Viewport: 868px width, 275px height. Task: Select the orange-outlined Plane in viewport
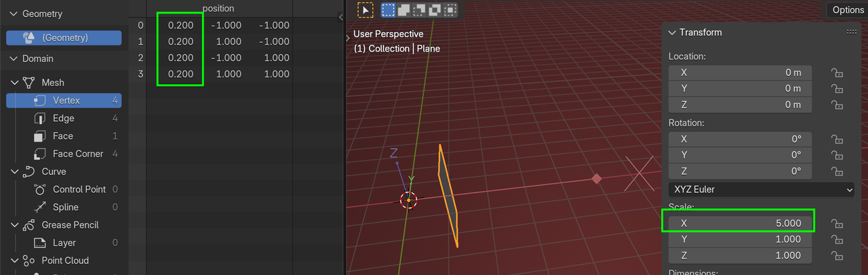click(448, 196)
